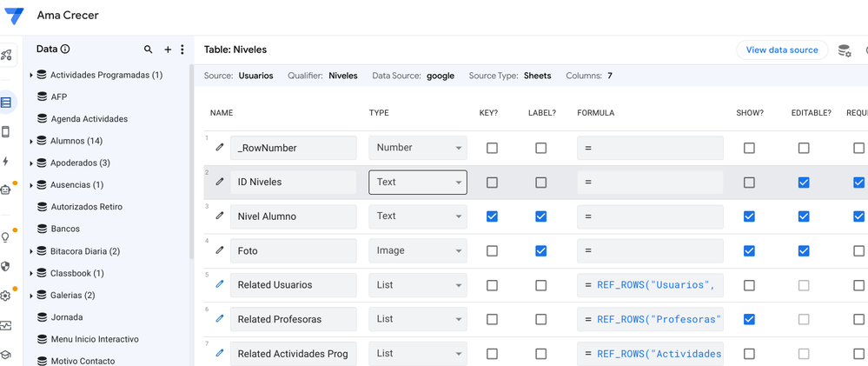Viewport: 868px width, 366px height.
Task: Open the Intelligence lightbulb sidebar icon
Action: pos(6,237)
